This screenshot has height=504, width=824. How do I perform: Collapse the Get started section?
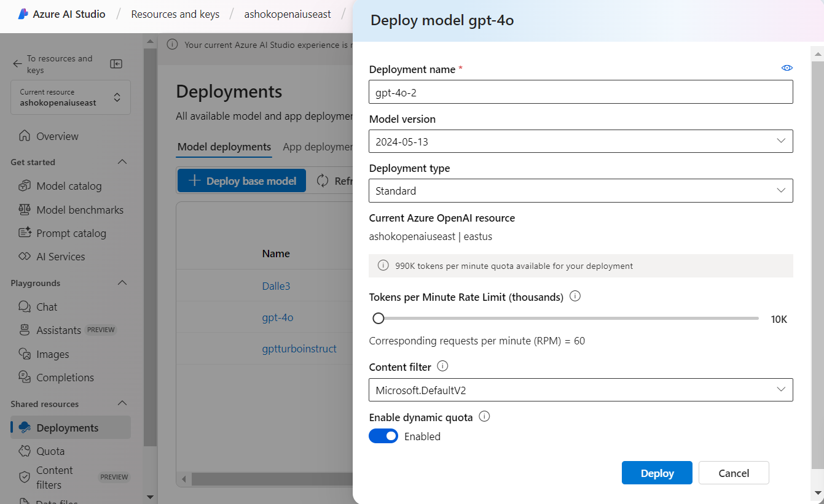[122, 162]
